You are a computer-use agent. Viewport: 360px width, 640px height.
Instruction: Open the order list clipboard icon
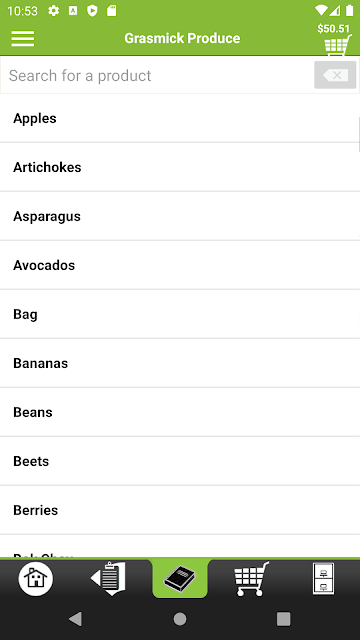coord(108,578)
